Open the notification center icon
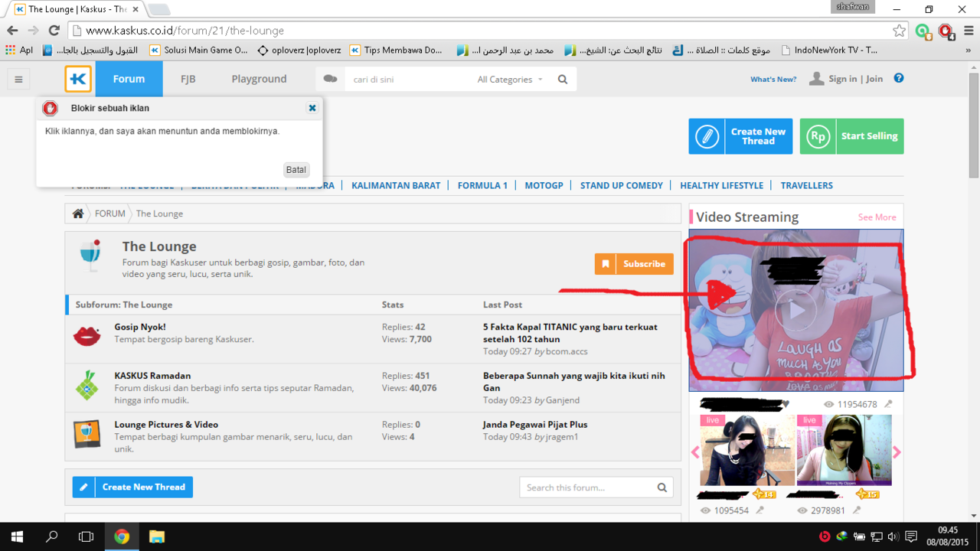Screen dimensions: 980x551 (x=911, y=536)
